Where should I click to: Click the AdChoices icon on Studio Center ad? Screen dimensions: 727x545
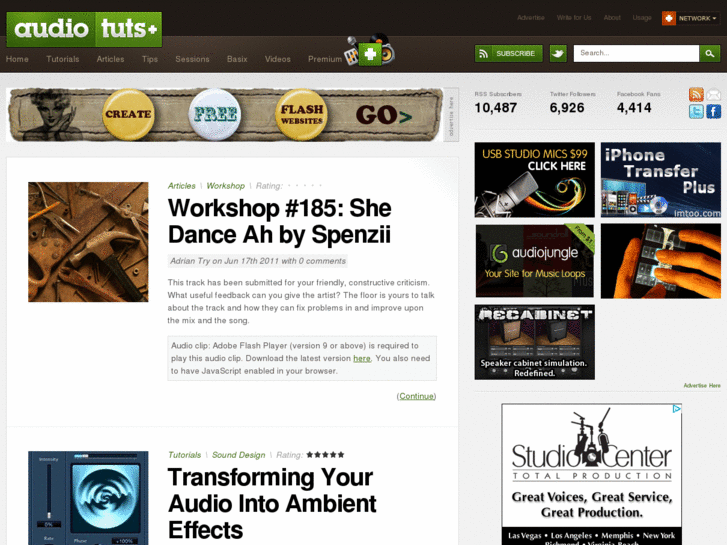click(x=677, y=409)
